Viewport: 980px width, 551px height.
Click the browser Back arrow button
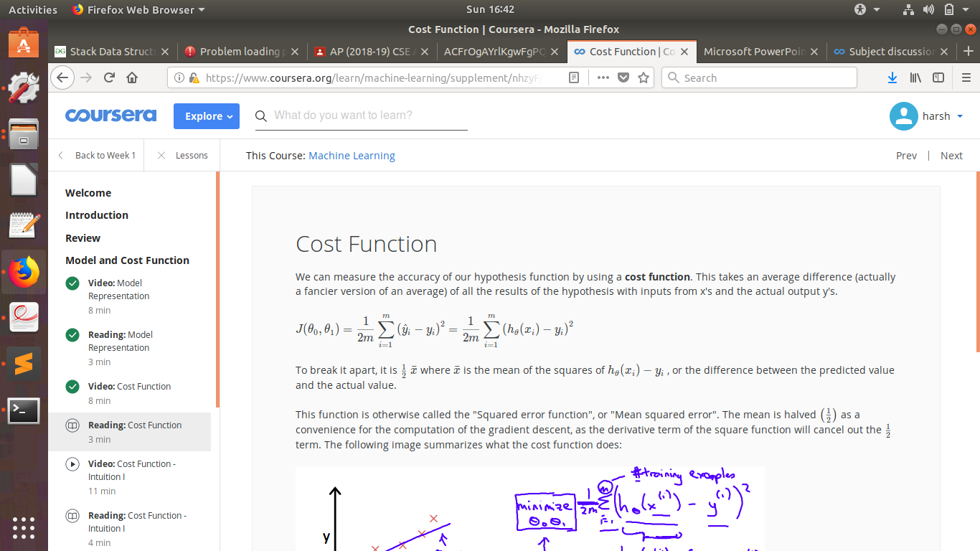[63, 77]
